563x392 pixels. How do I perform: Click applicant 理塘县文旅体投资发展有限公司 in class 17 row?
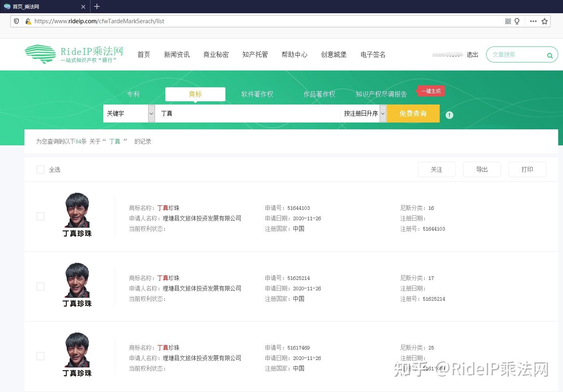[x=202, y=288]
